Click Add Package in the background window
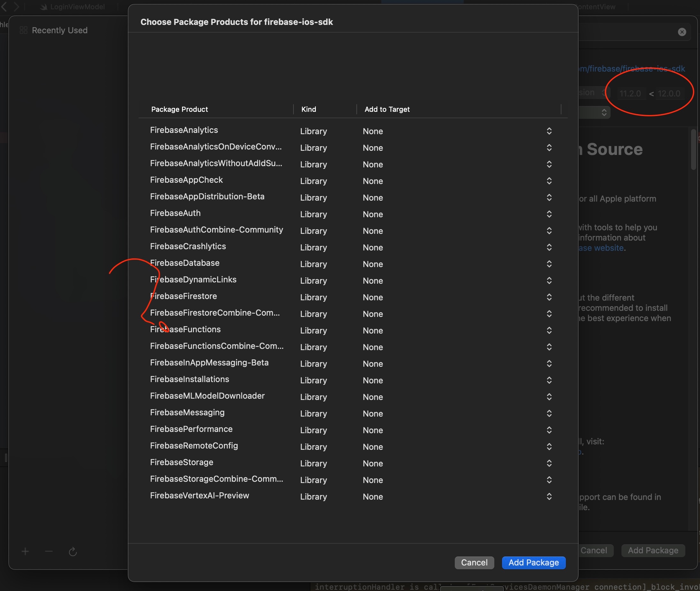The height and width of the screenshot is (591, 700). (653, 550)
